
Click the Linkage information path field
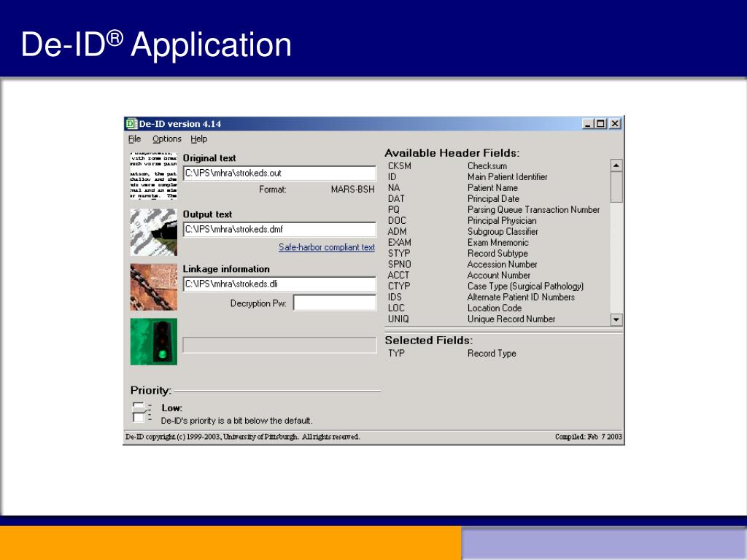[279, 284]
